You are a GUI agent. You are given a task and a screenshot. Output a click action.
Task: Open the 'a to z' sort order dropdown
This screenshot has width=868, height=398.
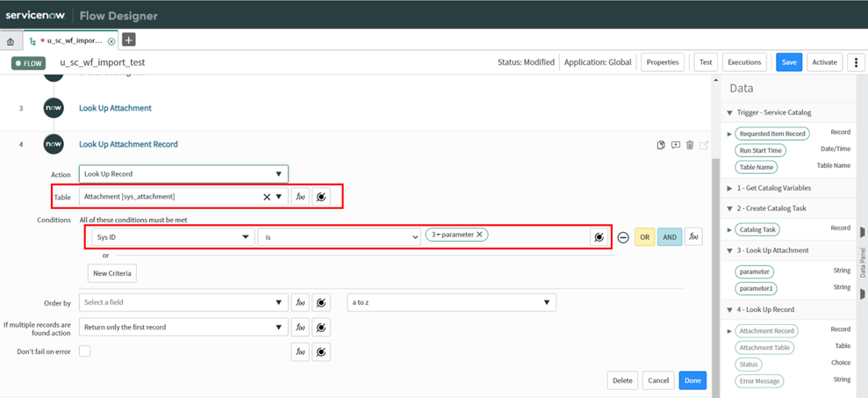point(452,302)
